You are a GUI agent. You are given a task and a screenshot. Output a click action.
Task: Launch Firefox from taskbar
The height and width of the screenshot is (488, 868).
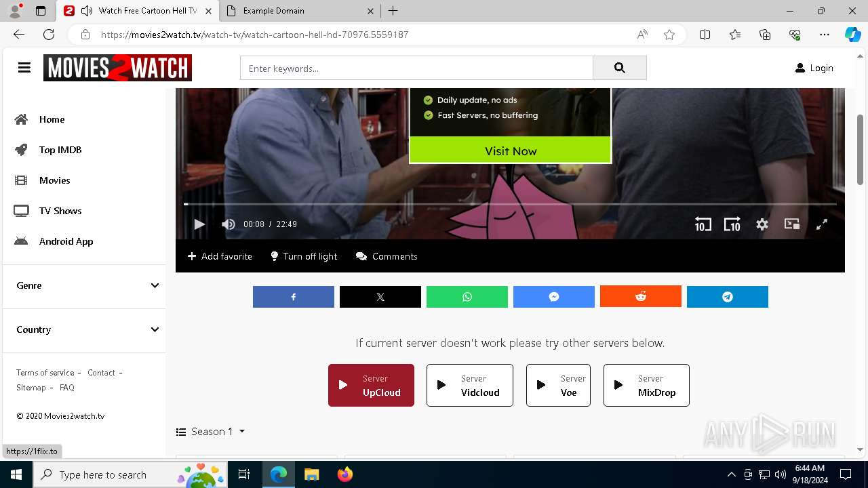(x=345, y=474)
